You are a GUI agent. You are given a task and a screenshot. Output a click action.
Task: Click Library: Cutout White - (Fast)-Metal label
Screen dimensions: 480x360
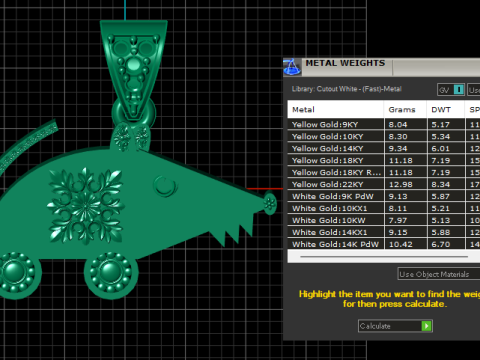(x=347, y=89)
